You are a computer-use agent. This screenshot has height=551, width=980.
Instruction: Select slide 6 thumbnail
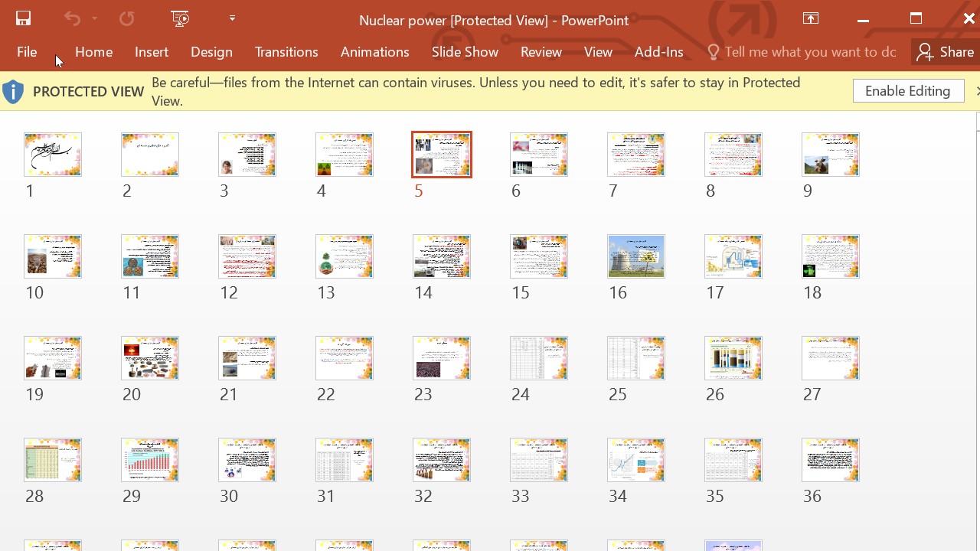pos(539,155)
